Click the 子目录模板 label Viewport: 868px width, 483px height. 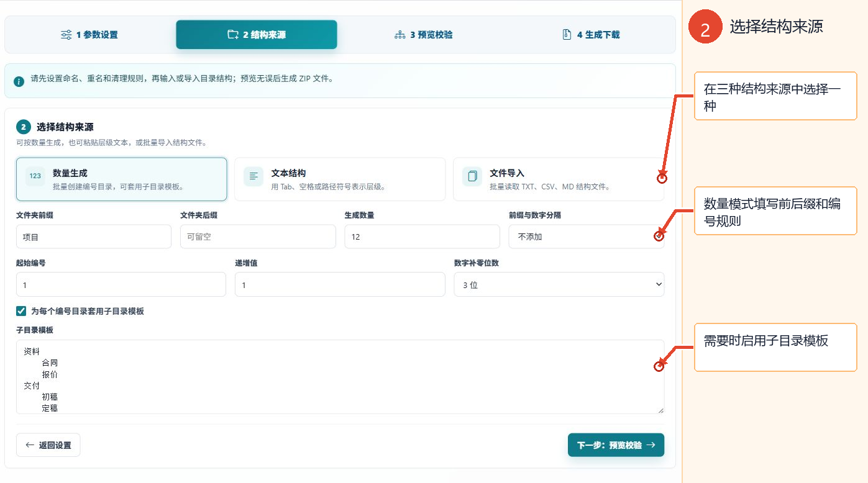pos(35,330)
